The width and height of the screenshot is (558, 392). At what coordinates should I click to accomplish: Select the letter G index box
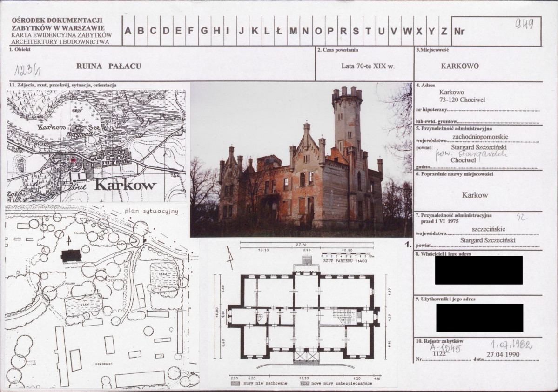(204, 31)
